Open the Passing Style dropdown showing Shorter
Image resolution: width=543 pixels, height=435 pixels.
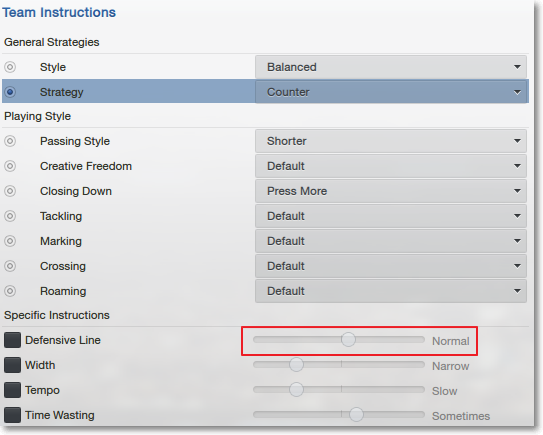[x=391, y=141]
